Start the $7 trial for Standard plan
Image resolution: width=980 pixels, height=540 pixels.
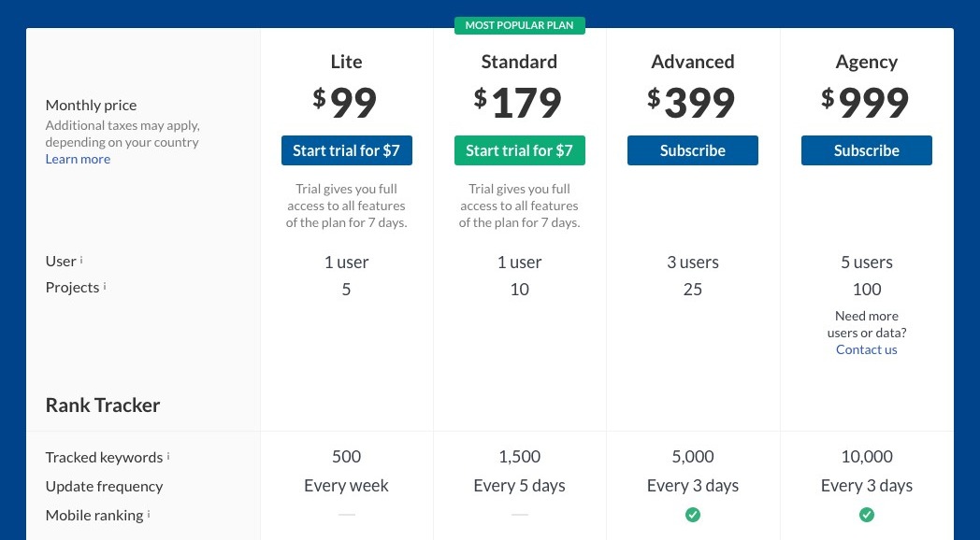tap(519, 150)
